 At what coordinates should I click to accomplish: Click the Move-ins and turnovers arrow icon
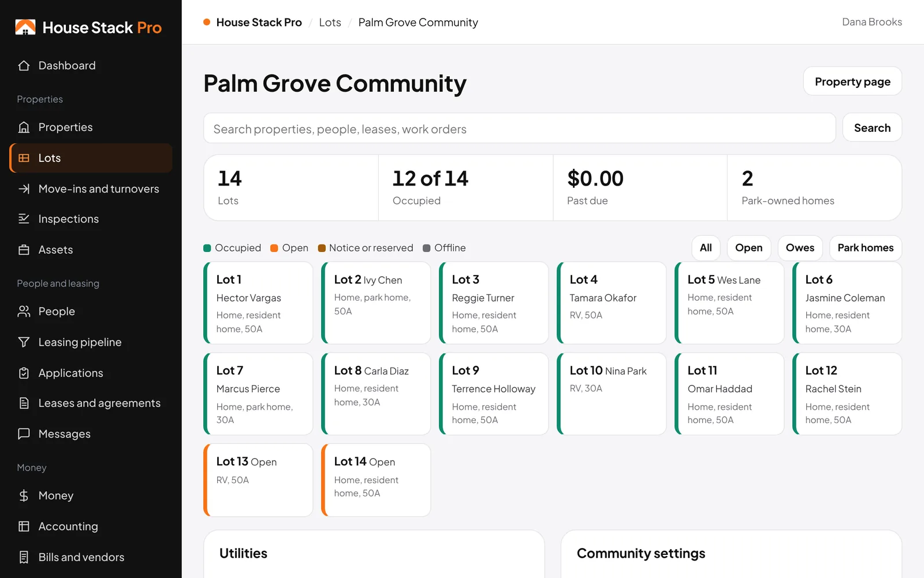(24, 189)
